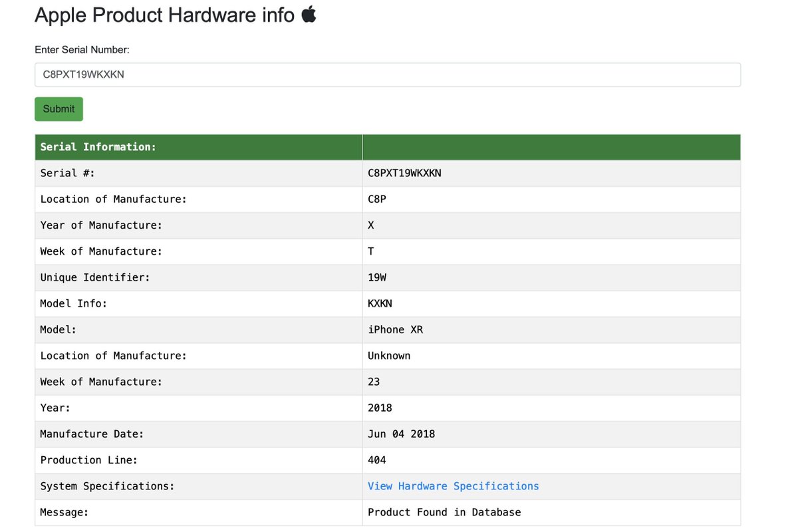798x532 pixels.
Task: Select the Year row showing 2018
Action: 380,408
